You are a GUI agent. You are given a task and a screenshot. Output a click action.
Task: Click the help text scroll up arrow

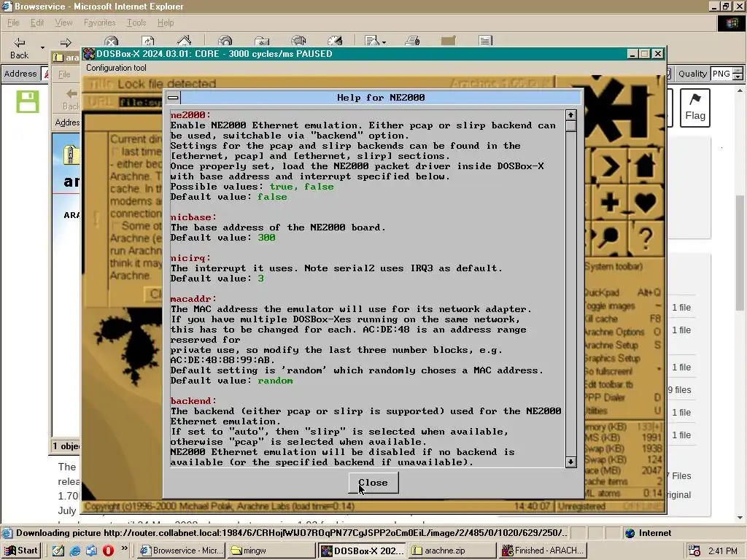coord(570,114)
